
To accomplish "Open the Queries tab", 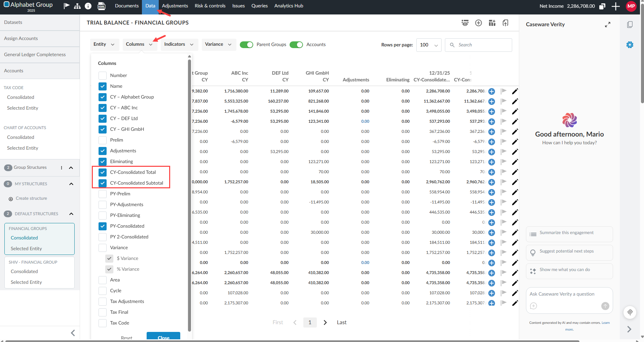I will [x=260, y=6].
